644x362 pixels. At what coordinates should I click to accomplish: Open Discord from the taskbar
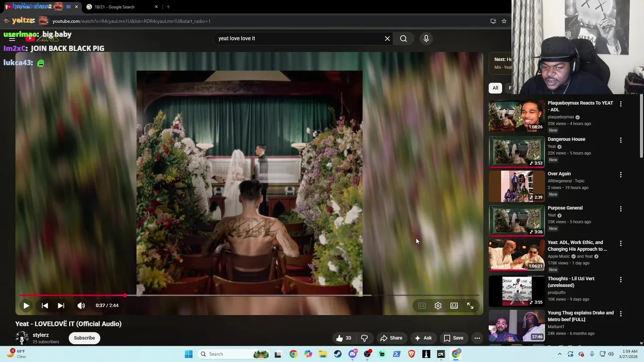click(353, 354)
